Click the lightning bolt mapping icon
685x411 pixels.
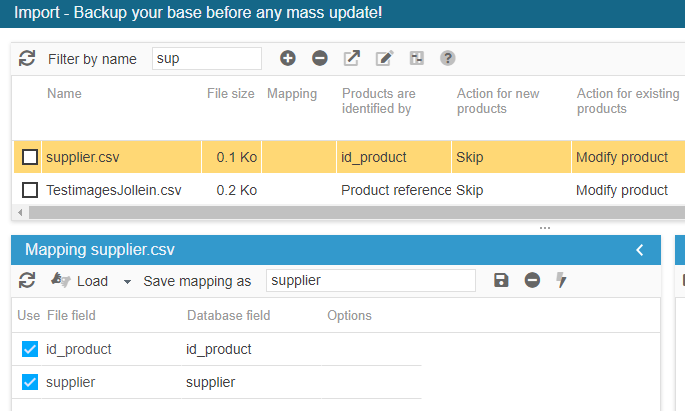[x=562, y=281]
